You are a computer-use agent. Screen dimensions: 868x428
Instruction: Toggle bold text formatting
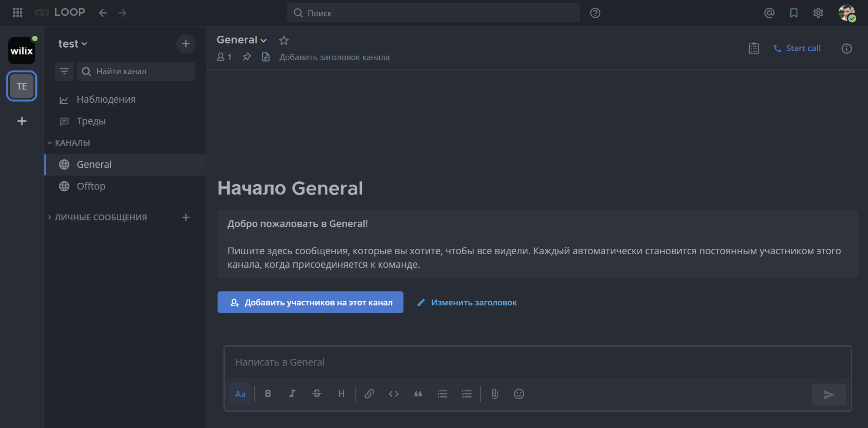tap(268, 394)
